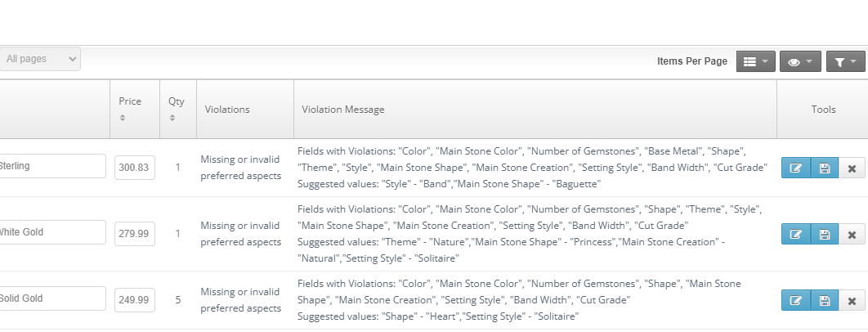This screenshot has height=332, width=868.
Task: Click the save icon for the White Gold row
Action: click(x=824, y=234)
